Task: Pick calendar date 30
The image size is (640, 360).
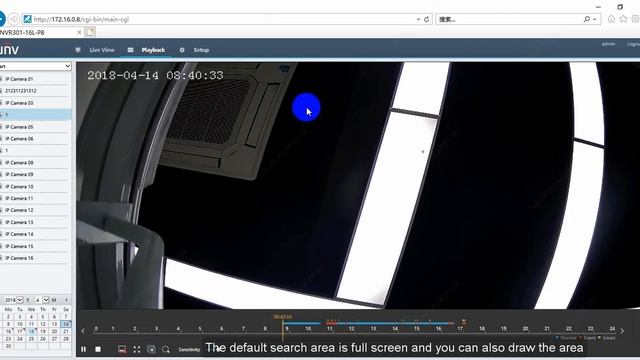Action: point(8,346)
